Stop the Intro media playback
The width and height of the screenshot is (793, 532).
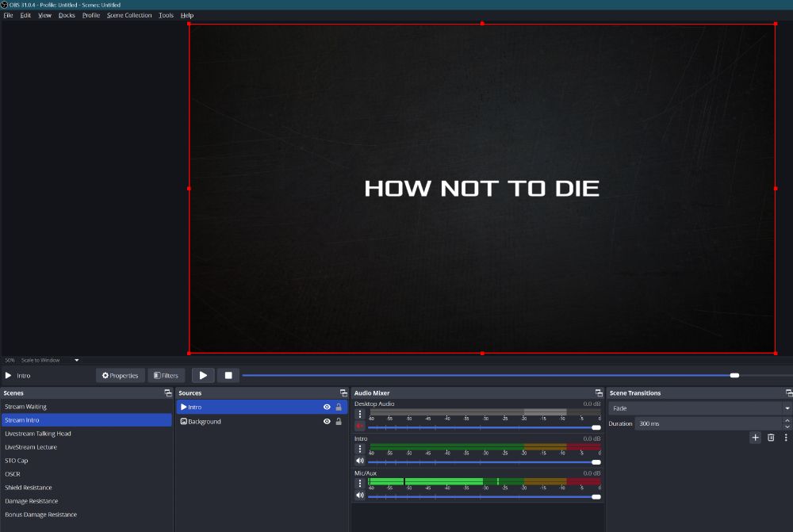coord(228,375)
